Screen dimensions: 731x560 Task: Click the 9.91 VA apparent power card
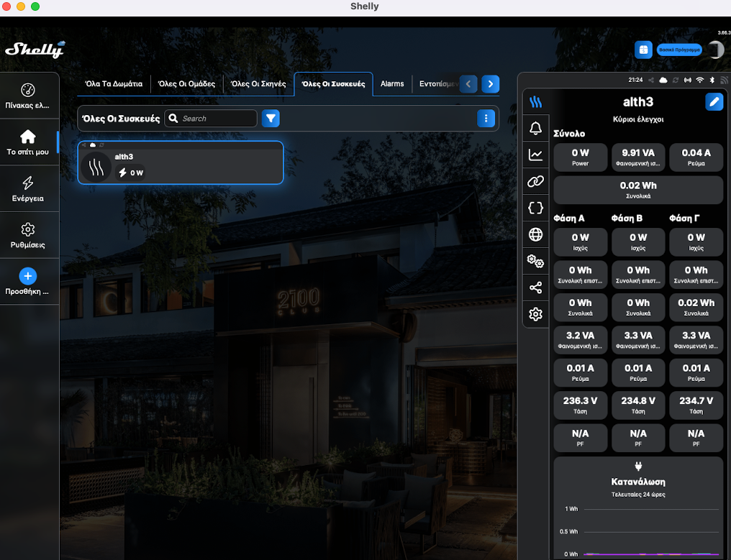(638, 157)
